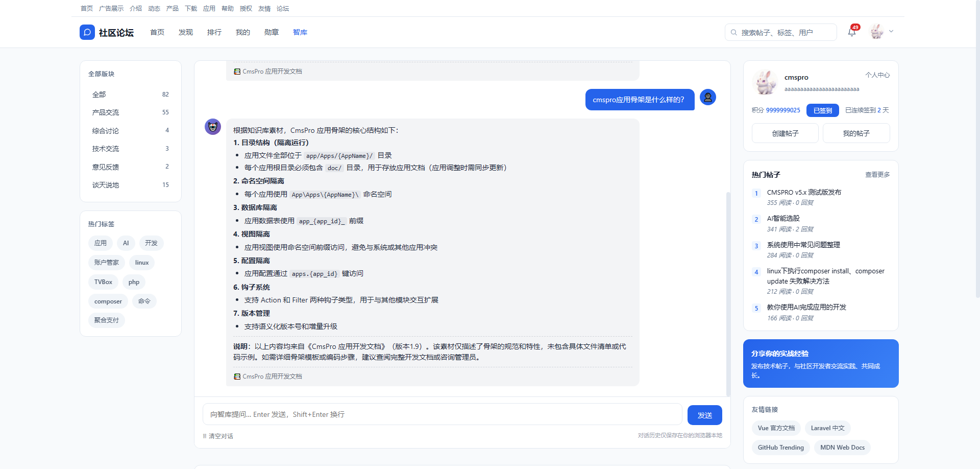Click 查看更多 in hot posts

click(x=877, y=175)
